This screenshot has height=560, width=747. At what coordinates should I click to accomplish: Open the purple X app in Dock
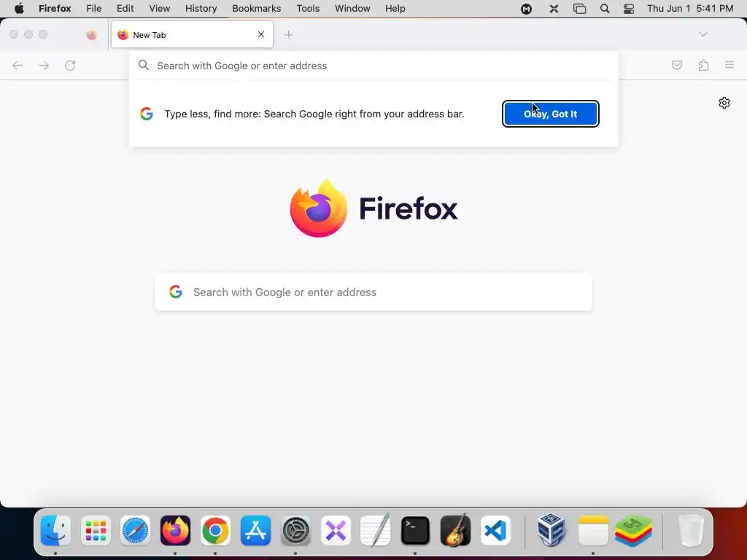tap(336, 530)
